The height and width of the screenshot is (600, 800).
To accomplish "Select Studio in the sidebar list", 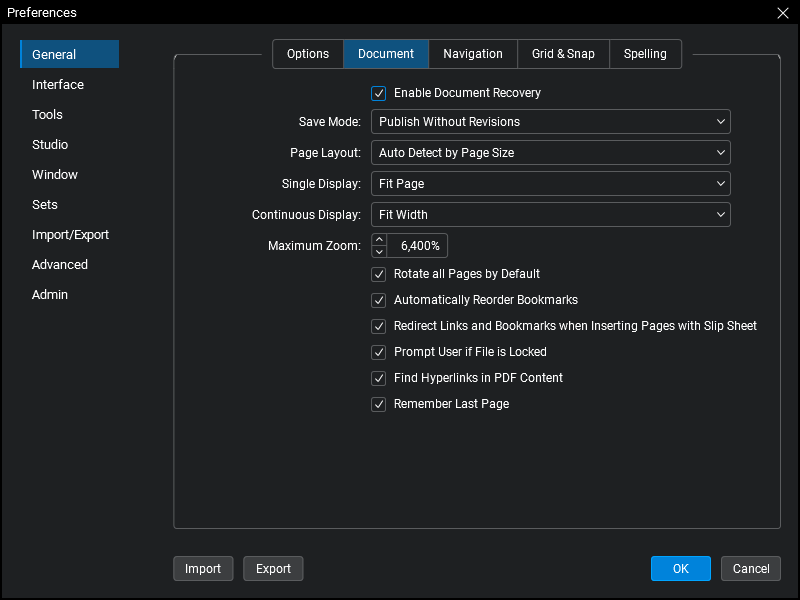I will click(x=50, y=145).
